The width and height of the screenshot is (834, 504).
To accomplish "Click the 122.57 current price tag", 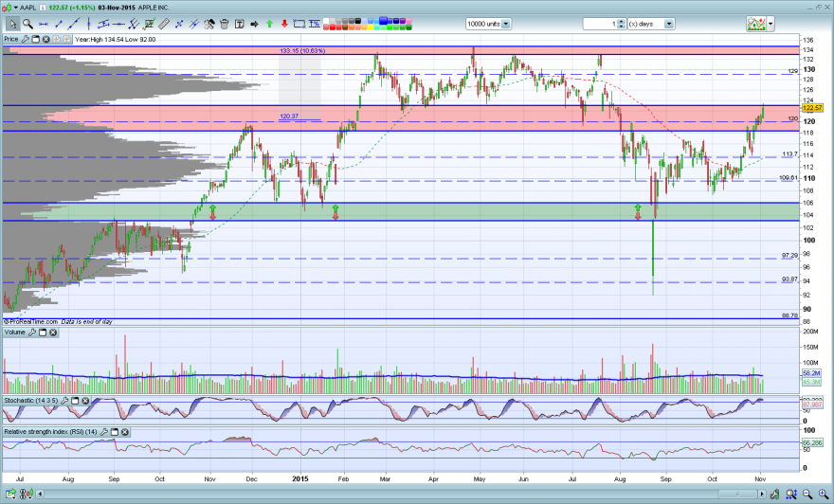I will [812, 108].
